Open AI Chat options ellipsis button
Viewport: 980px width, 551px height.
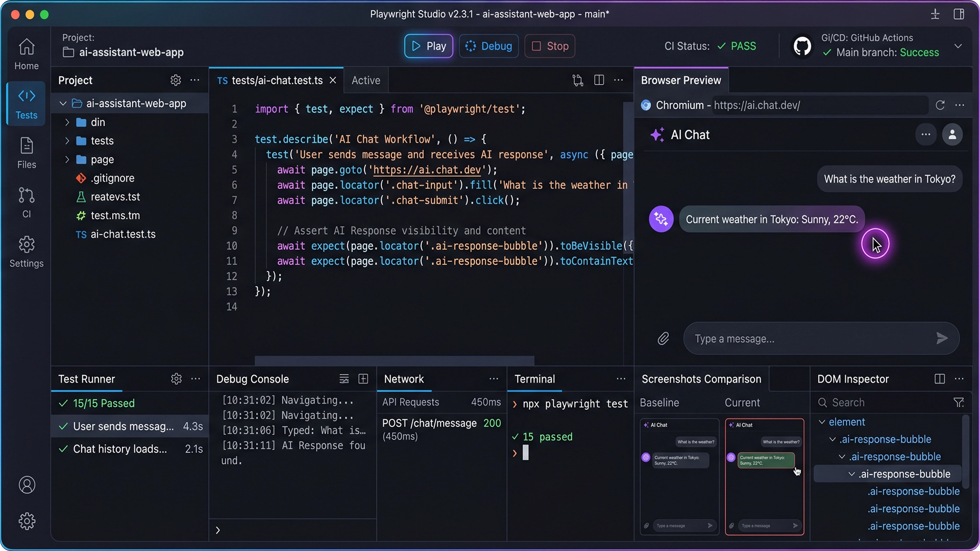coord(926,135)
